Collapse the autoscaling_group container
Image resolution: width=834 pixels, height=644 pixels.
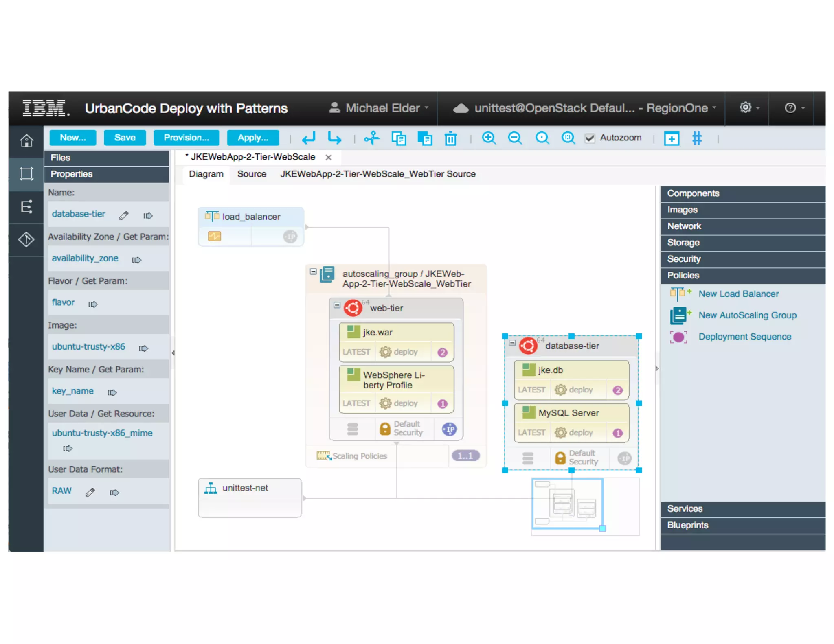(313, 272)
